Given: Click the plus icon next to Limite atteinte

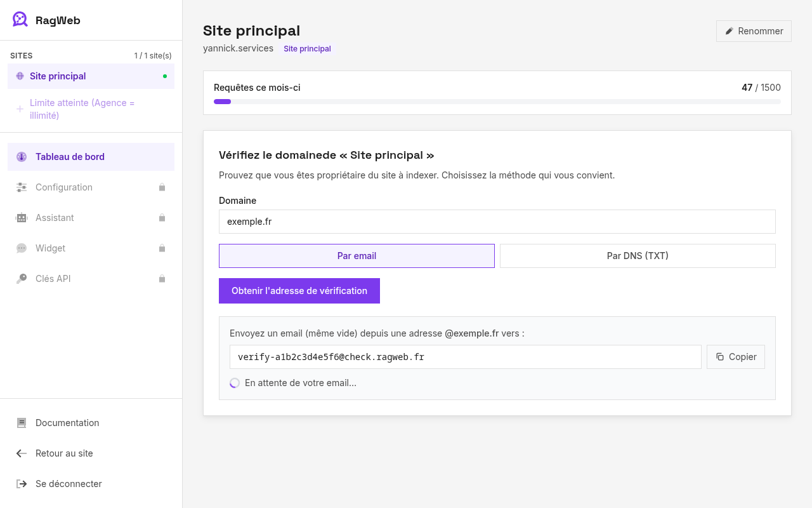Looking at the screenshot, I should [x=20, y=109].
